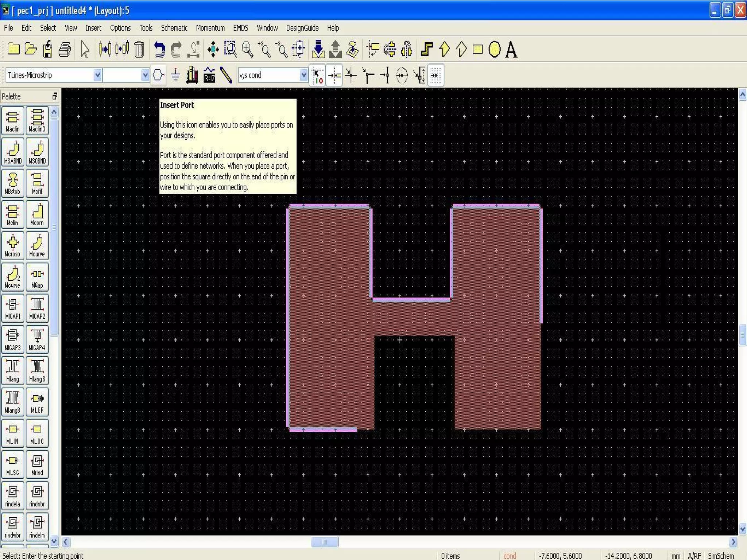Viewport: 747px width, 560px height.
Task: Click the Insert Ground icon
Action: click(175, 75)
